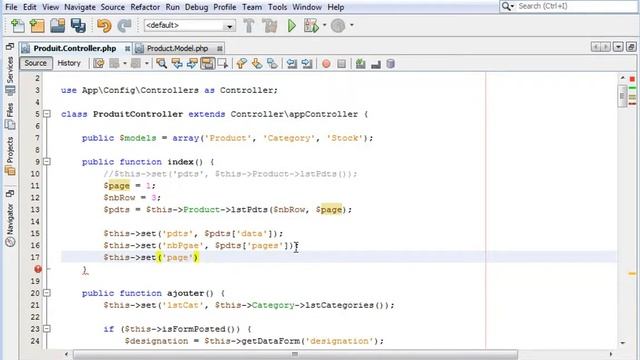Image resolution: width=640 pixels, height=360 pixels.
Task: Click the Shift Line Right icon
Action: (x=307, y=63)
